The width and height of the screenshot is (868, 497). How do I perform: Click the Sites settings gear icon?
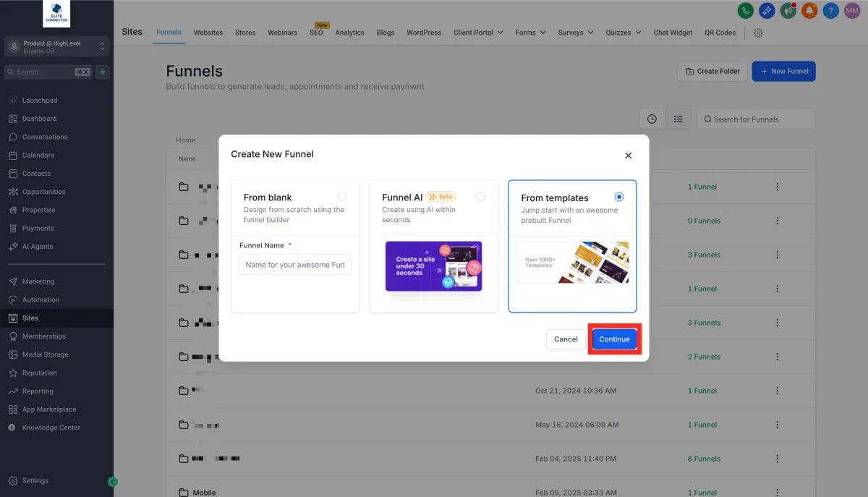758,33
